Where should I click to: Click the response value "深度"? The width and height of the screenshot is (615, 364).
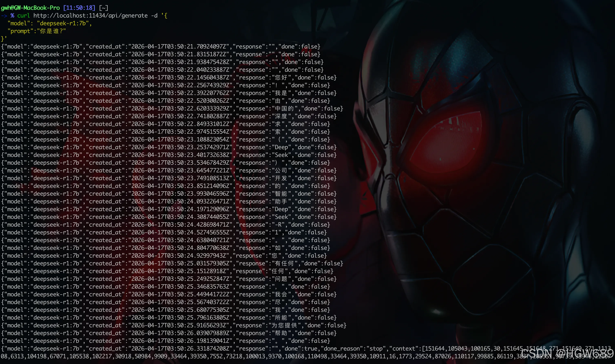pyautogui.click(x=281, y=116)
